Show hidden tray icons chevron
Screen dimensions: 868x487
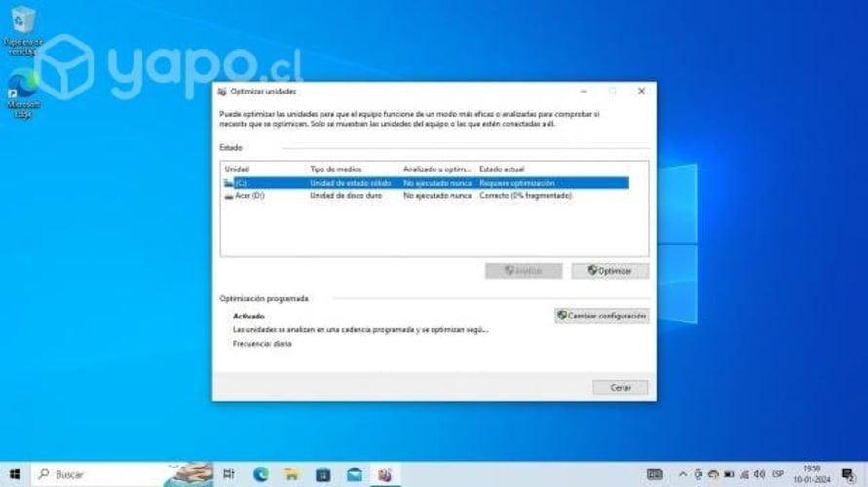click(683, 474)
